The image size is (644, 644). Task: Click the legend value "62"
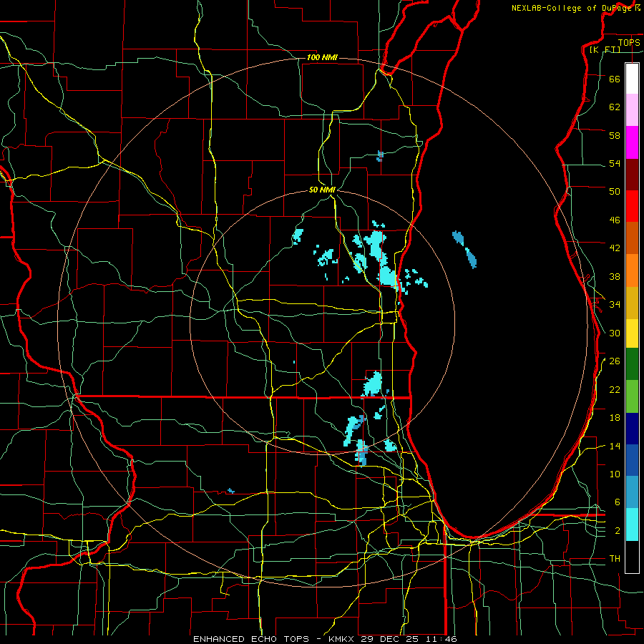[615, 107]
